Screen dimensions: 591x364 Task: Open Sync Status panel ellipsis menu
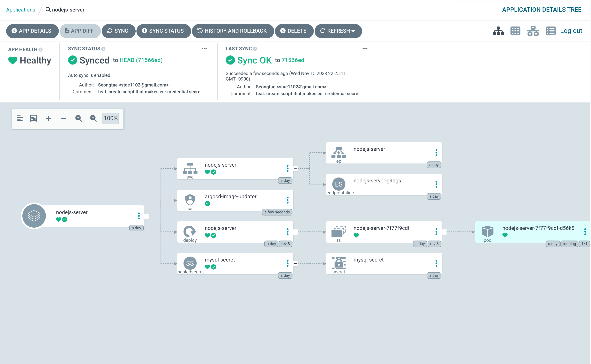(204, 48)
